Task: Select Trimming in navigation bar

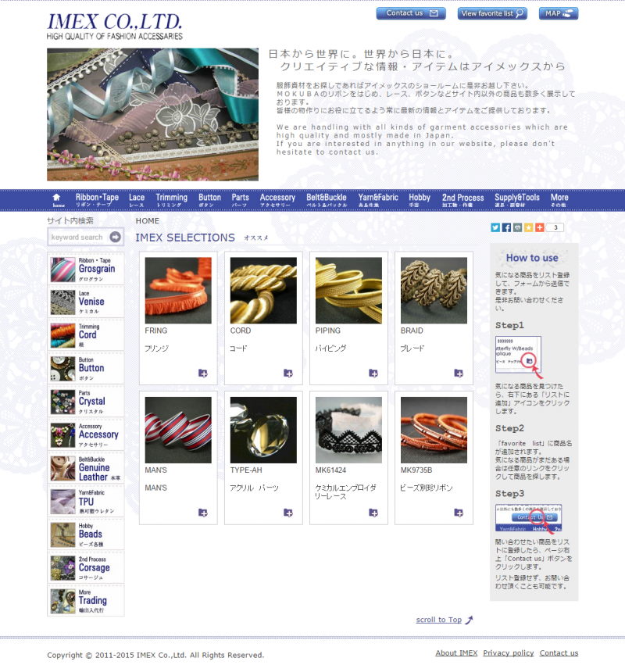Action: [171, 200]
